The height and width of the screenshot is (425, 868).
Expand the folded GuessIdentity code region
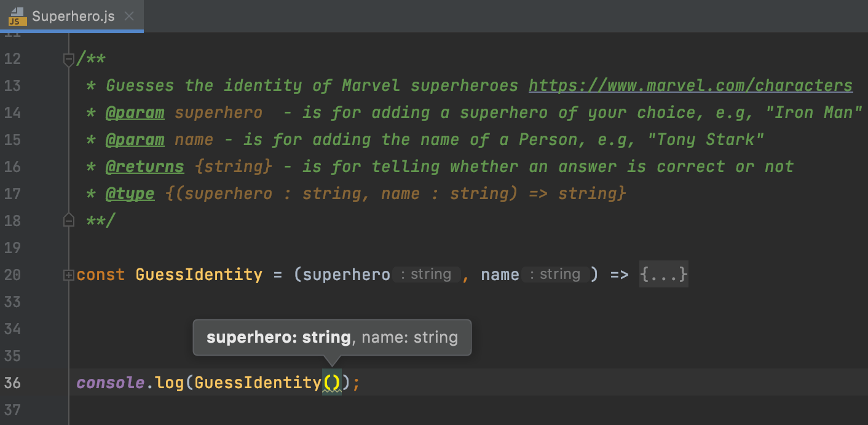click(68, 274)
